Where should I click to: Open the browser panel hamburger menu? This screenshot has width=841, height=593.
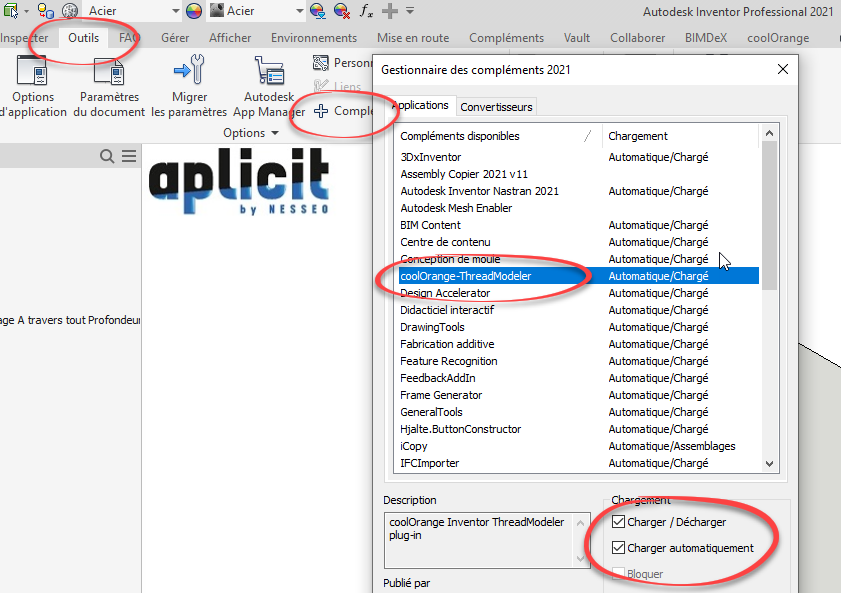click(129, 156)
